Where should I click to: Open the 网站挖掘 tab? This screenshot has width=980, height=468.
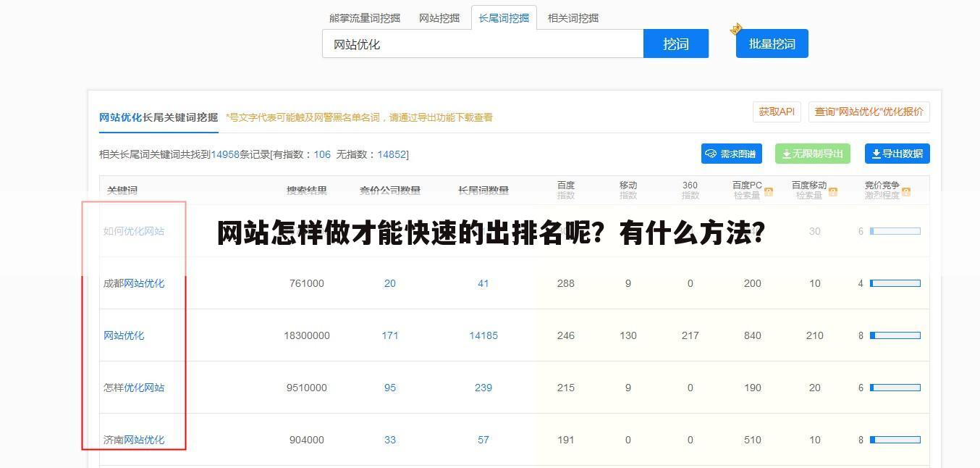pyautogui.click(x=439, y=17)
